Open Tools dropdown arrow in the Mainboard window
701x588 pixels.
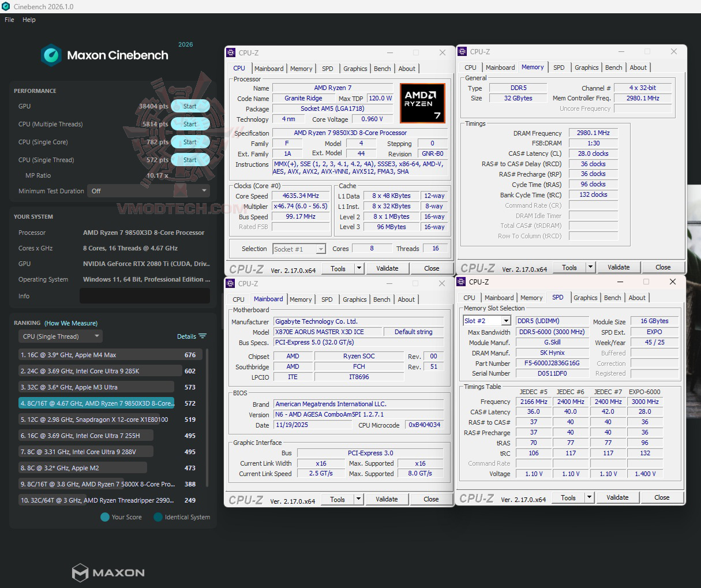tap(358, 499)
